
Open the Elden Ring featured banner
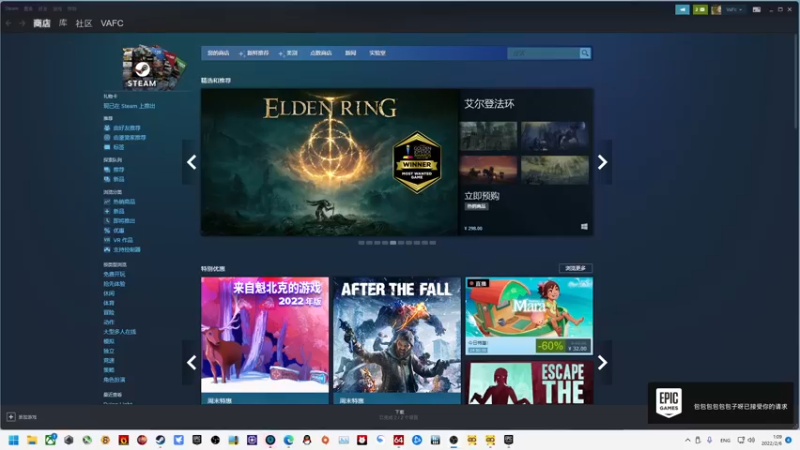tap(330, 162)
